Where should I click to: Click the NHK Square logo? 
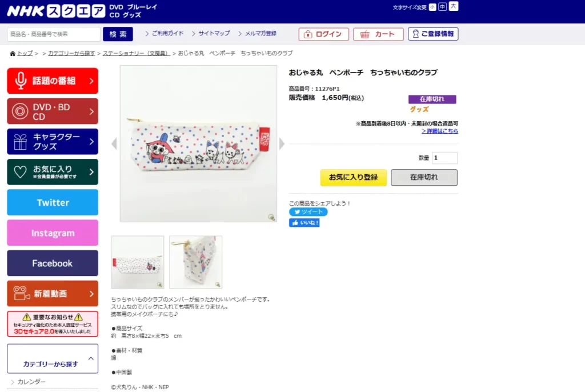pyautogui.click(x=55, y=11)
